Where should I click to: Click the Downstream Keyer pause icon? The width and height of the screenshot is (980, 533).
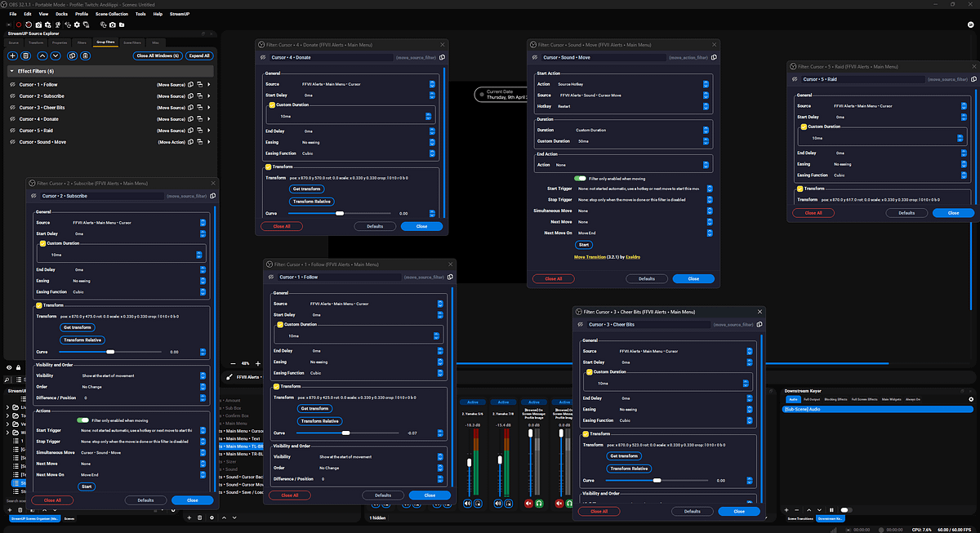coord(831,510)
